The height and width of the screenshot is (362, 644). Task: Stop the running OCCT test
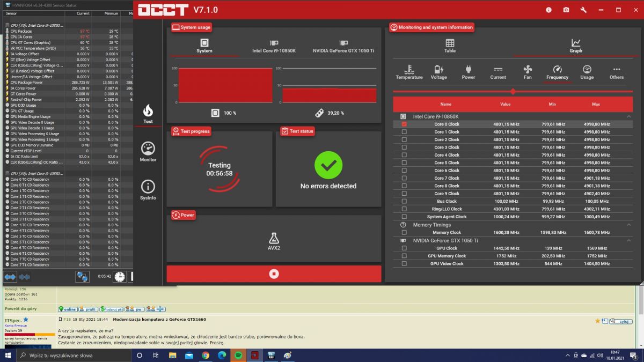(x=274, y=274)
